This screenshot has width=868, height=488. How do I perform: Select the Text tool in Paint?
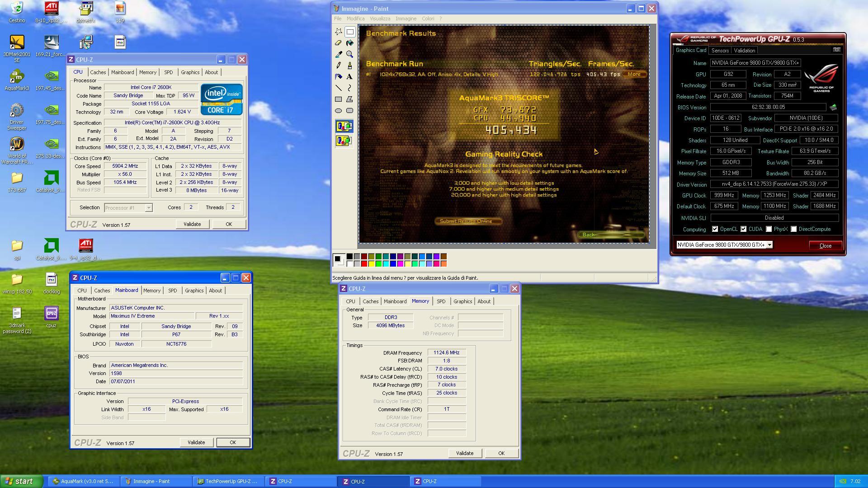coord(350,77)
